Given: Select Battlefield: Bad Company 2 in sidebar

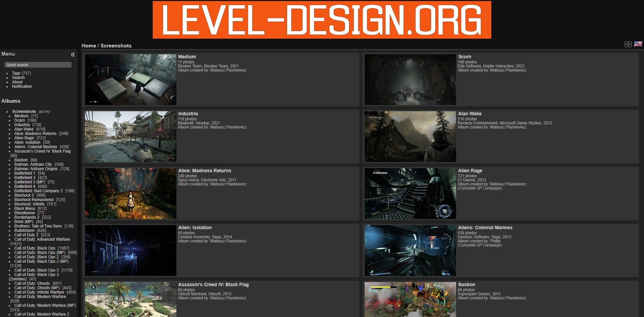Looking at the screenshot, I should coord(39,191).
